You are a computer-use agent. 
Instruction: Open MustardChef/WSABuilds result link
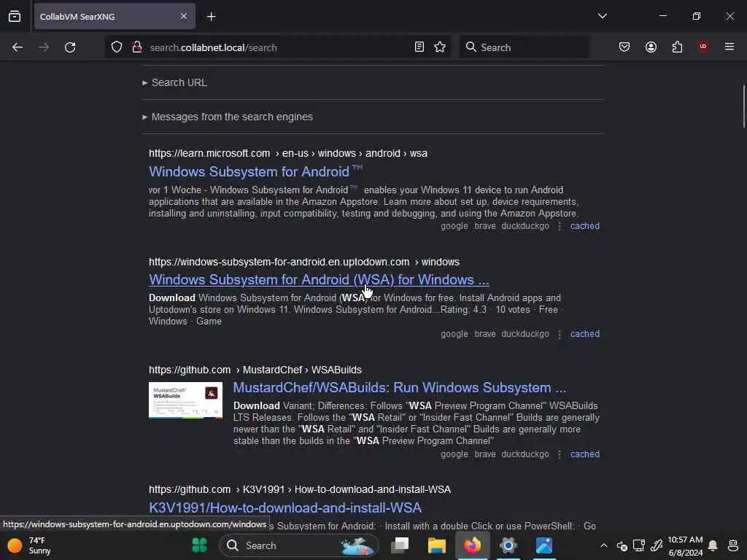(399, 388)
